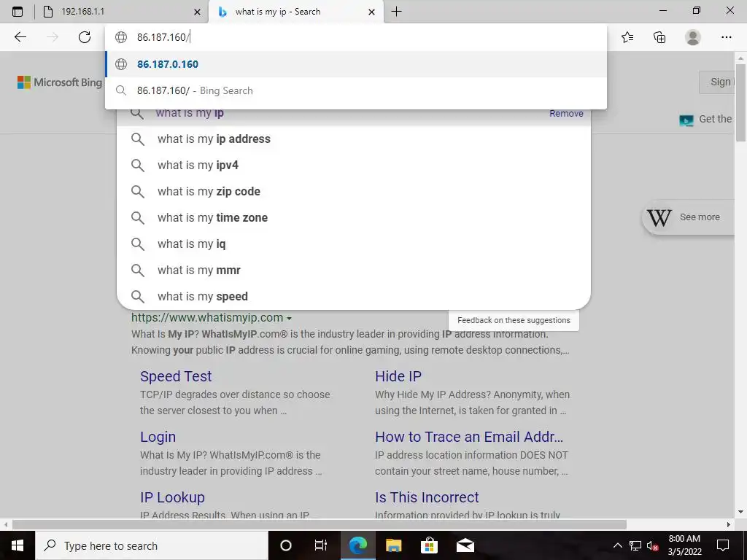
Task: Select 'what is my ipv4' suggestion
Action: coord(354,166)
